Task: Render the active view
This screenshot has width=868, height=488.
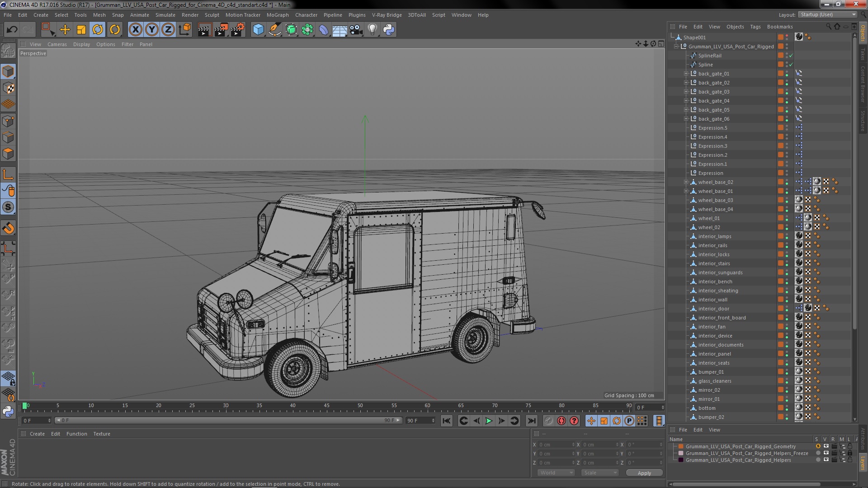Action: (204, 30)
